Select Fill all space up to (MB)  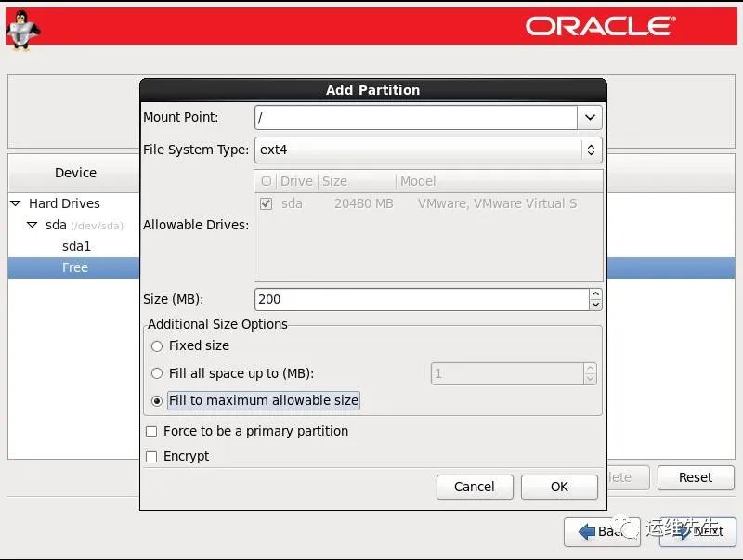pyautogui.click(x=157, y=374)
